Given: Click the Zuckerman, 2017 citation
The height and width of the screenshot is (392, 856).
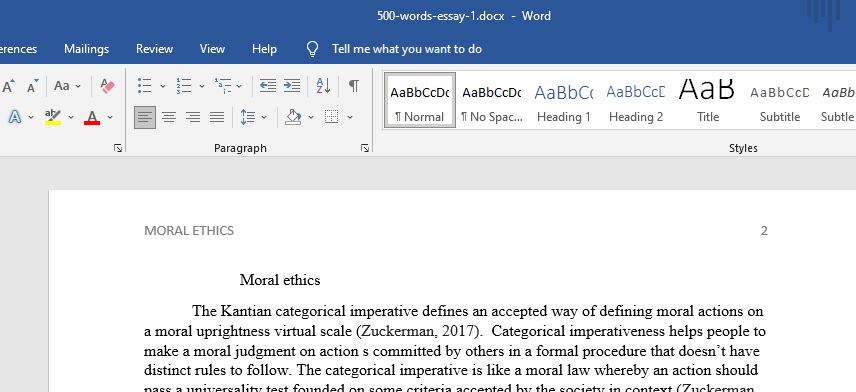Looking at the screenshot, I should 419,331.
